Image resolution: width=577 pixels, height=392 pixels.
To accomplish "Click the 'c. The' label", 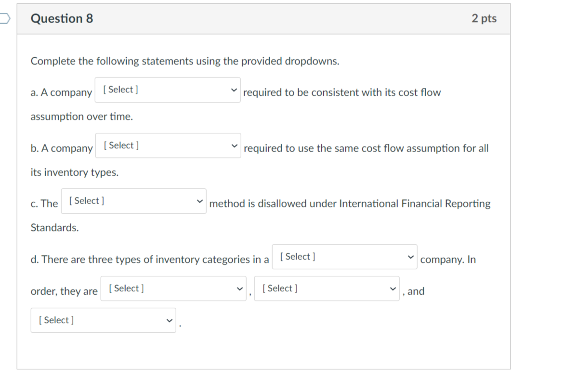I will [44, 204].
